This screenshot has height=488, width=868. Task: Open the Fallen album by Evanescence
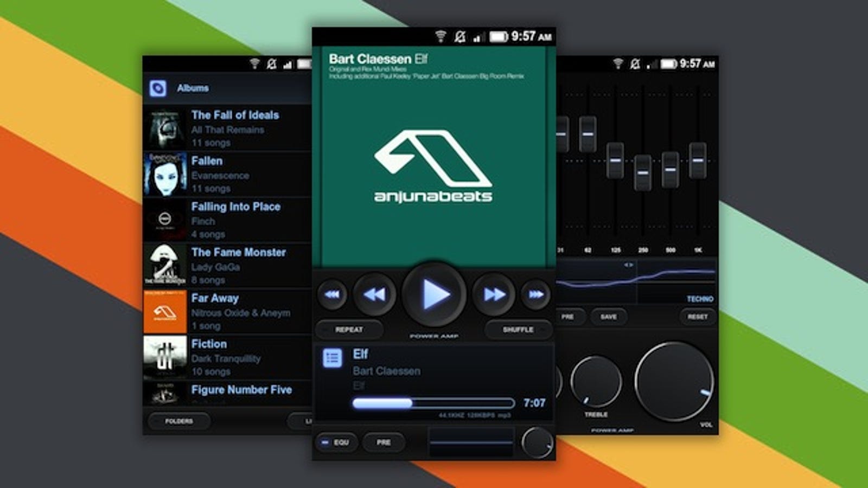227,174
